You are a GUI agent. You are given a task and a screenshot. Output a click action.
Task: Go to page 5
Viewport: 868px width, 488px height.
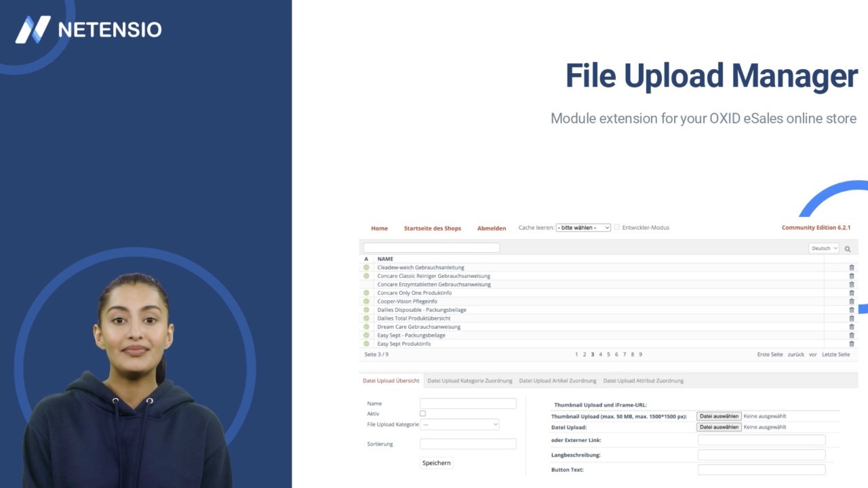pyautogui.click(x=608, y=354)
